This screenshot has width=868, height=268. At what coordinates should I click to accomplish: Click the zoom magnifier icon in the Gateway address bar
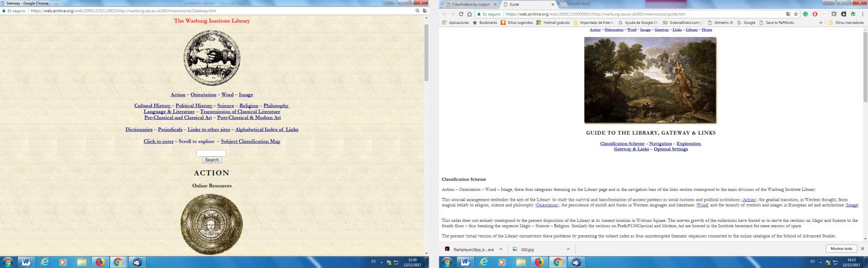(417, 11)
